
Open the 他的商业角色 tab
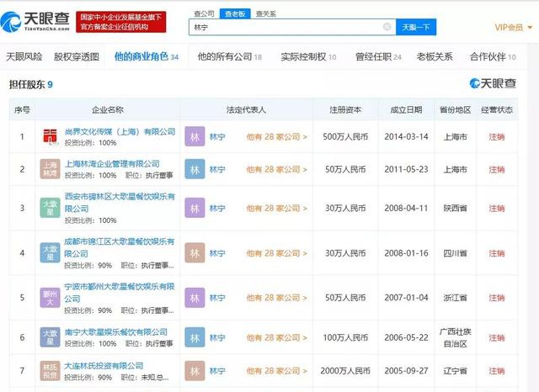(x=147, y=56)
